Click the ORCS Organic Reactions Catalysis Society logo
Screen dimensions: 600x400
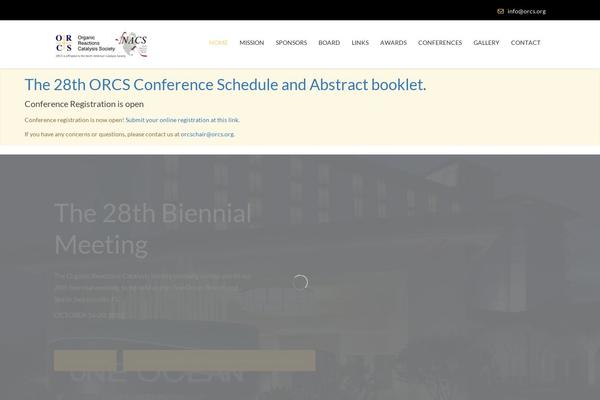85,45
